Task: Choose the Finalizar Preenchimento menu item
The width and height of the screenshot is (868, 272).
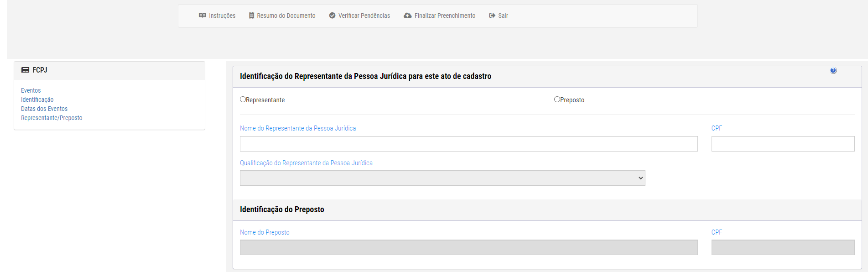Action: 440,16
